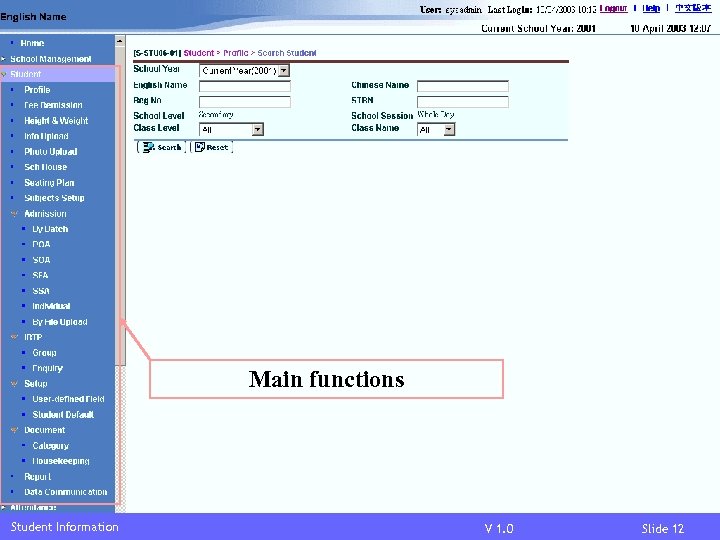This screenshot has width=720, height=540.
Task: Select Photo Upload in sidebar
Action: point(51,152)
